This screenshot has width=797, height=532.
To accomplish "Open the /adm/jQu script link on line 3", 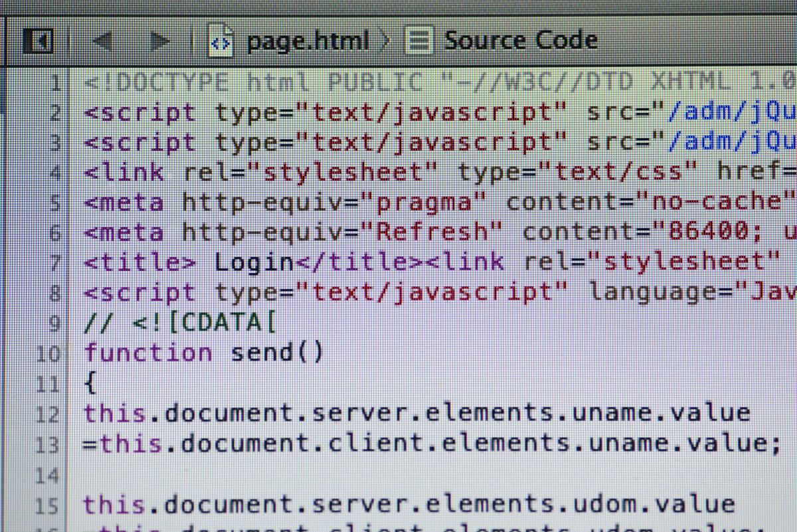I will 732,142.
